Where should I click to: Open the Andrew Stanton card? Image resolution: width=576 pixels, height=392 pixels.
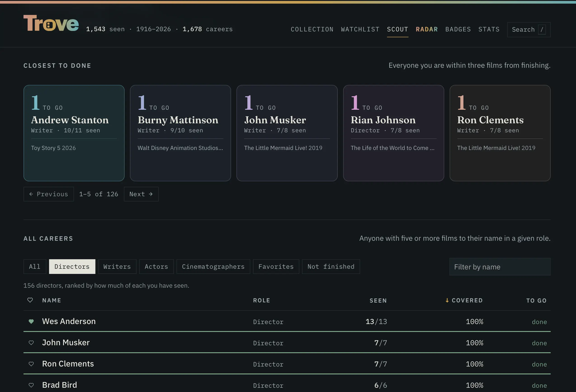click(74, 133)
